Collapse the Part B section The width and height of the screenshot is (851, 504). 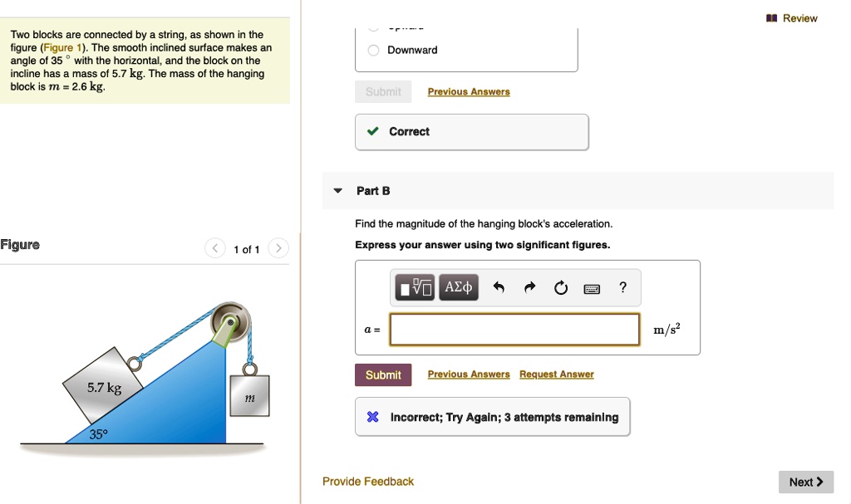coord(337,191)
